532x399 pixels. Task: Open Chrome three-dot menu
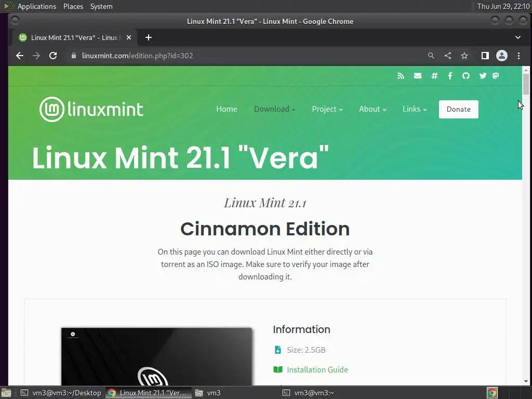(x=519, y=56)
